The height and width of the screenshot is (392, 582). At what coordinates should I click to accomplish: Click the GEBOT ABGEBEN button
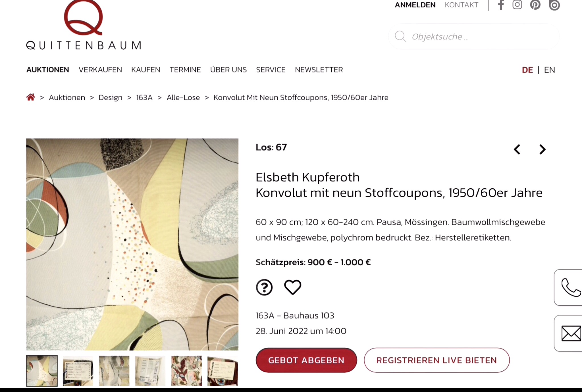click(x=306, y=360)
